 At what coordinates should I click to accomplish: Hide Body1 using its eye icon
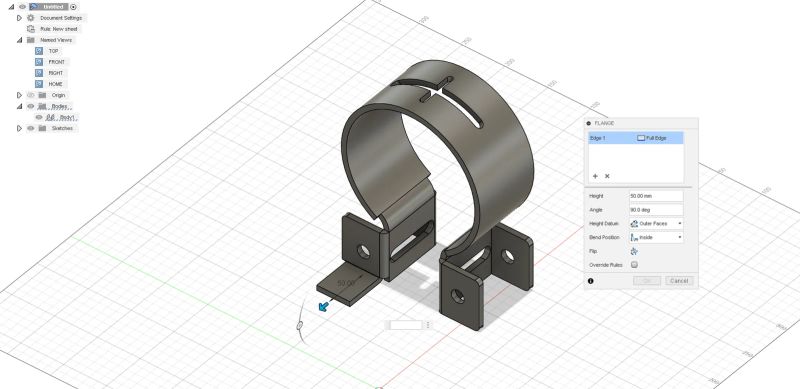39,117
